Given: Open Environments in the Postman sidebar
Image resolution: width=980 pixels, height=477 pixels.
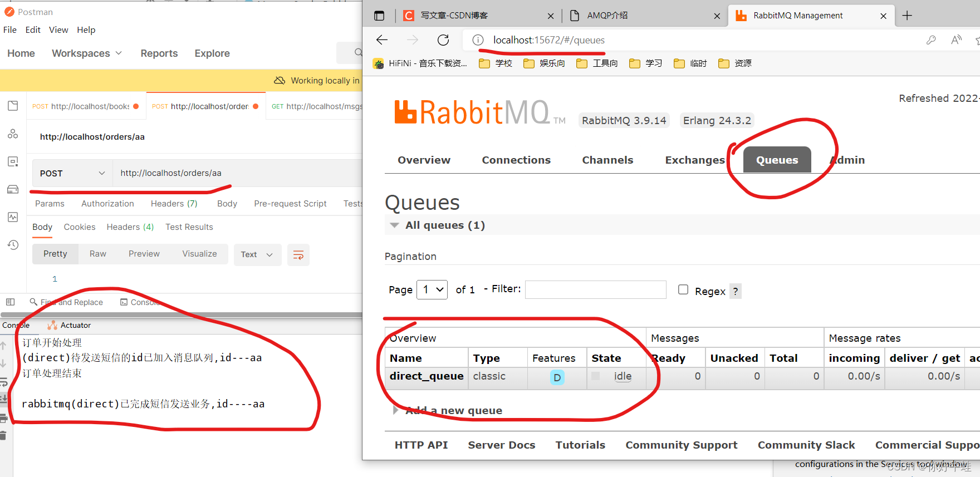Looking at the screenshot, I should pyautogui.click(x=13, y=161).
